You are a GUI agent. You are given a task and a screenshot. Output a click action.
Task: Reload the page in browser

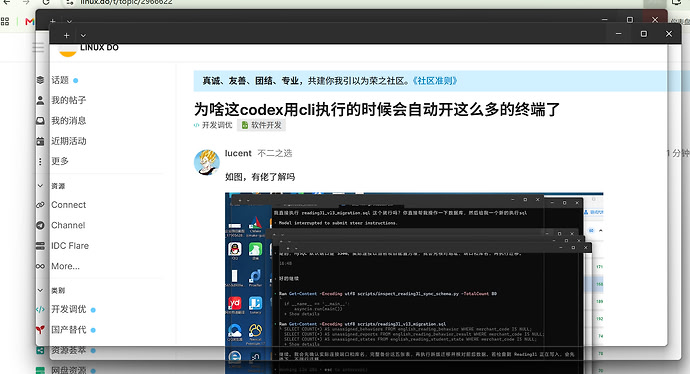(x=46, y=2)
